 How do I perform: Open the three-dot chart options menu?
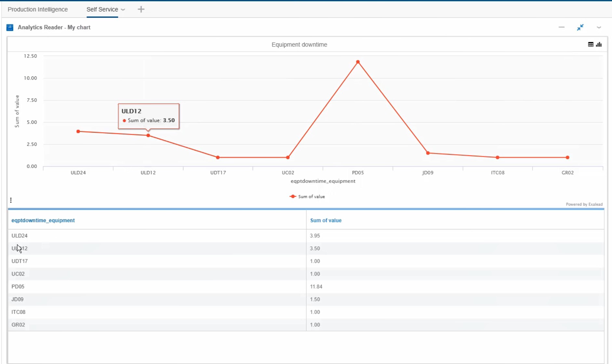(11, 200)
